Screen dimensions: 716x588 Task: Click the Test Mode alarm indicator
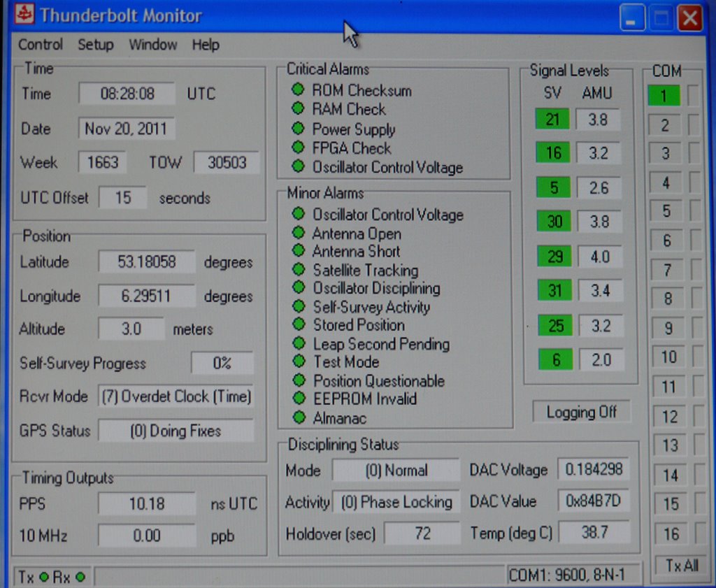coord(299,361)
